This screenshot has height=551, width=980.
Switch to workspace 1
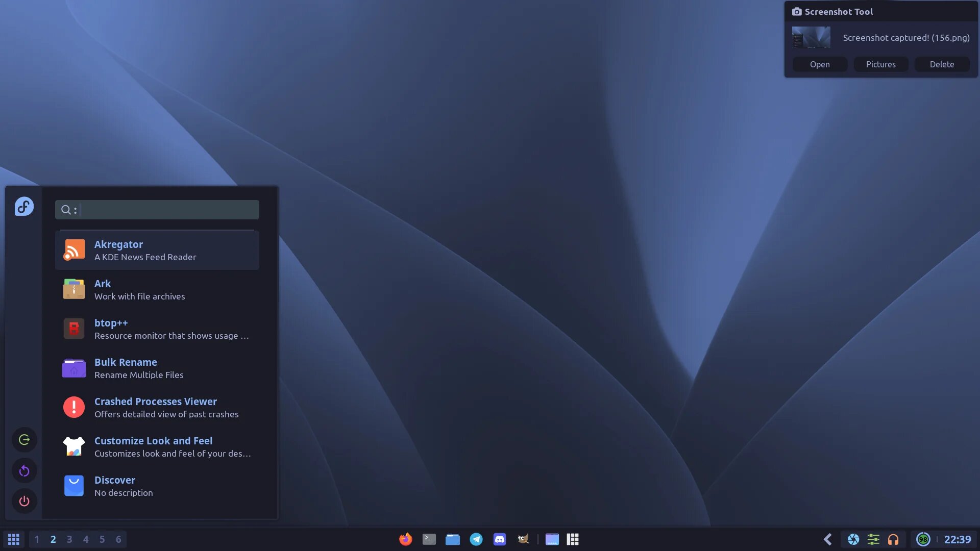[37, 539]
